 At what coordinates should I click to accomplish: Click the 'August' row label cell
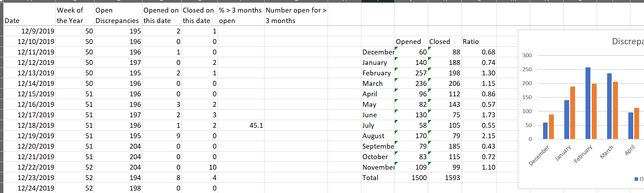[x=378, y=136]
